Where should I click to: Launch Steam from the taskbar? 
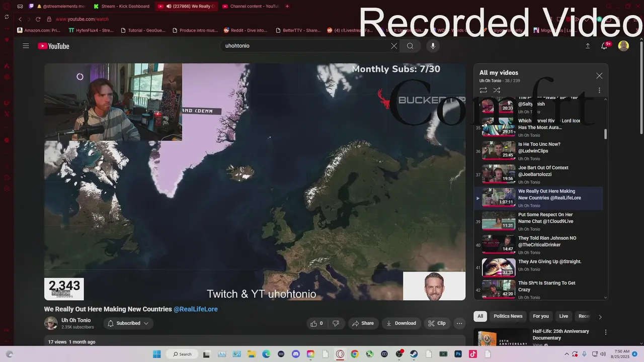(414, 354)
